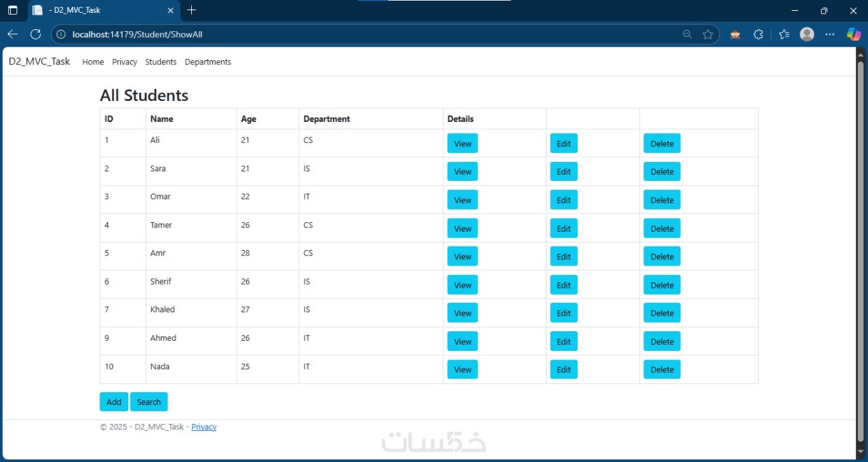This screenshot has height=462, width=868.
Task: Click Search button below the table
Action: coord(149,402)
